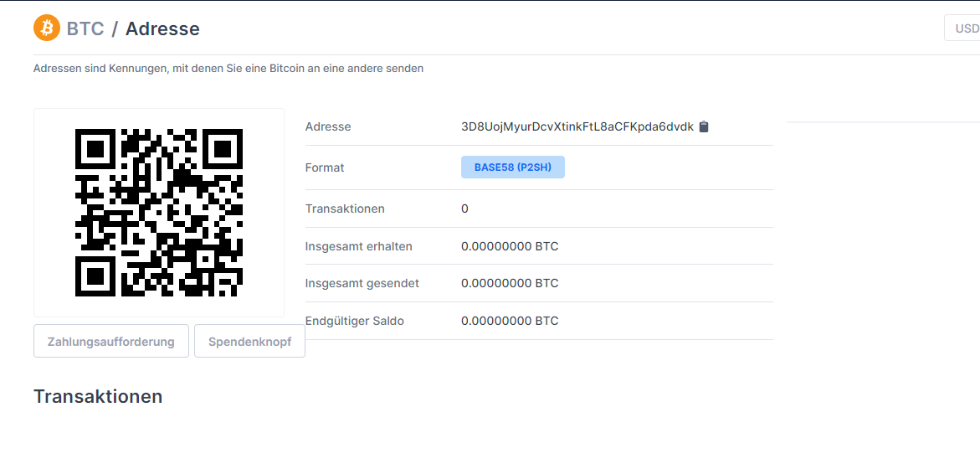980x474 pixels.
Task: Click the Adresse page title
Action: pos(162,28)
